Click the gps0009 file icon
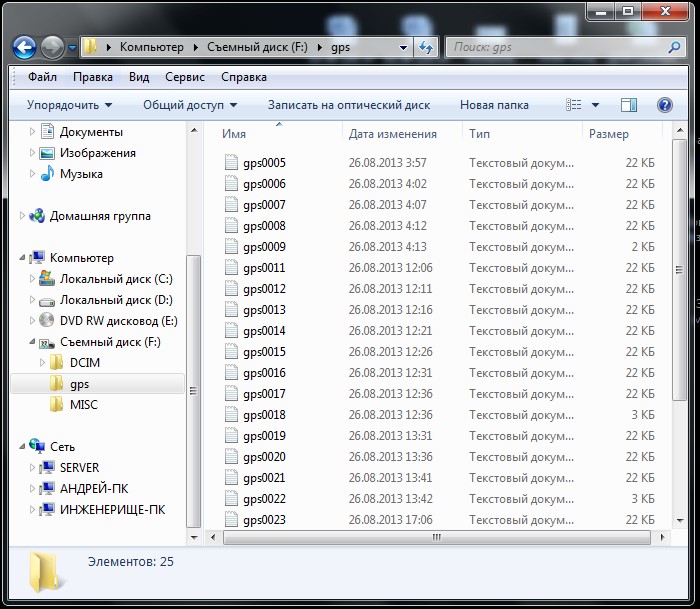Viewport: 700px width, 609px height. pos(231,246)
